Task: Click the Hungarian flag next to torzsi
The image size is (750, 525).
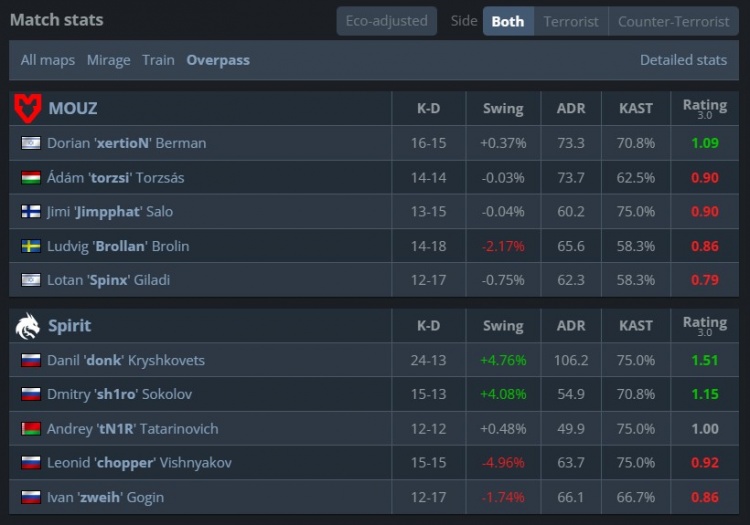Action: [30, 178]
